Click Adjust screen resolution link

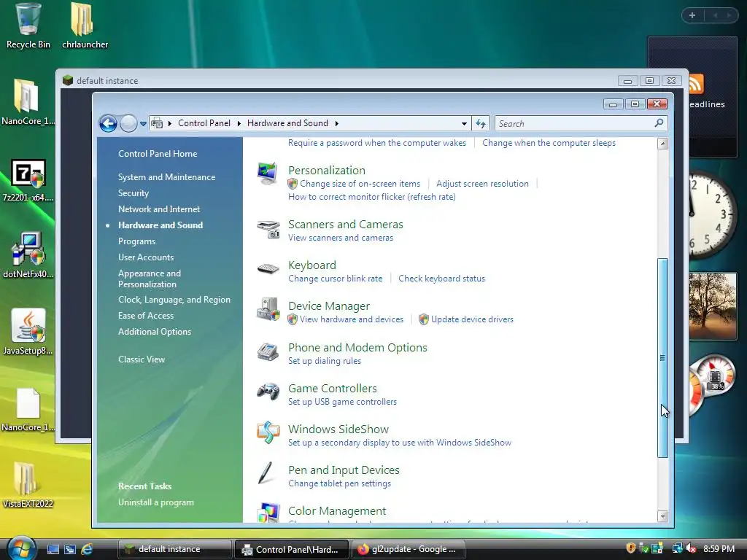pyautogui.click(x=482, y=184)
